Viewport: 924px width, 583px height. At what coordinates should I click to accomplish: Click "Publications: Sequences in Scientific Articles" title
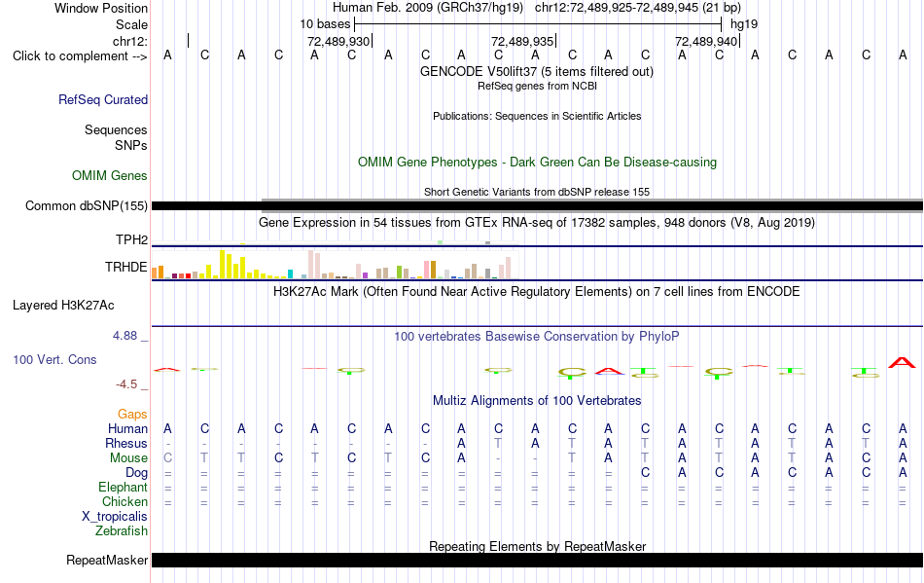tap(537, 116)
